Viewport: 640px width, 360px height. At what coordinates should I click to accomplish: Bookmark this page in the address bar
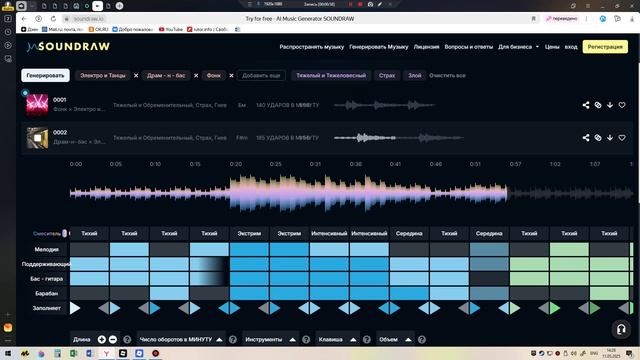(x=533, y=19)
